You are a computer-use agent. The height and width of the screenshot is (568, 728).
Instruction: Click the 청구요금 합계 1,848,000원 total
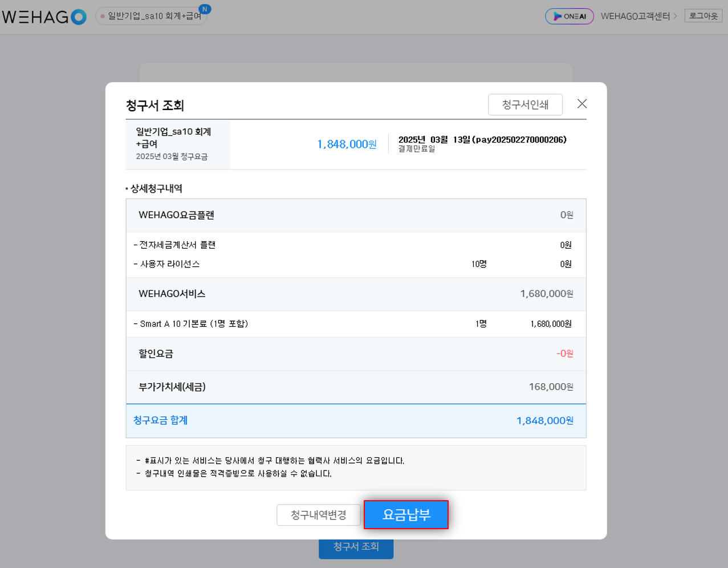pyautogui.click(x=545, y=421)
